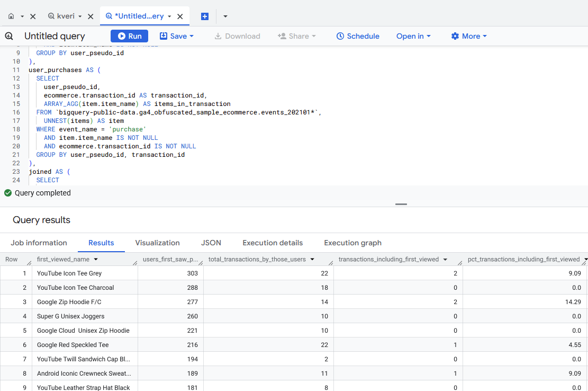Open the More settings menu
588x391 pixels.
(469, 36)
